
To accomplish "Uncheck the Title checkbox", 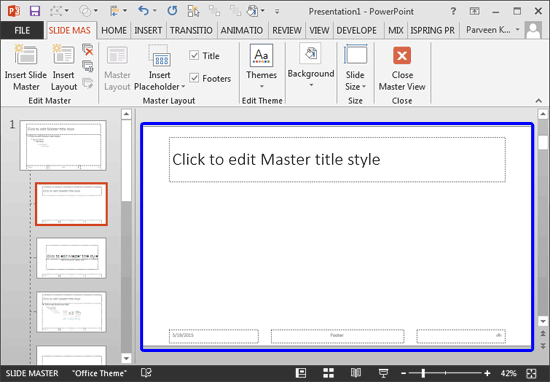I will coord(194,55).
